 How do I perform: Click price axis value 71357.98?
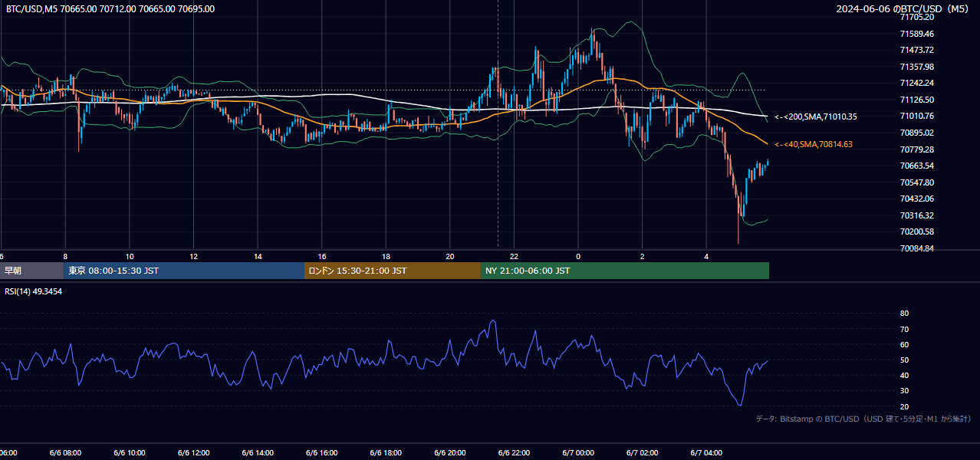point(917,67)
